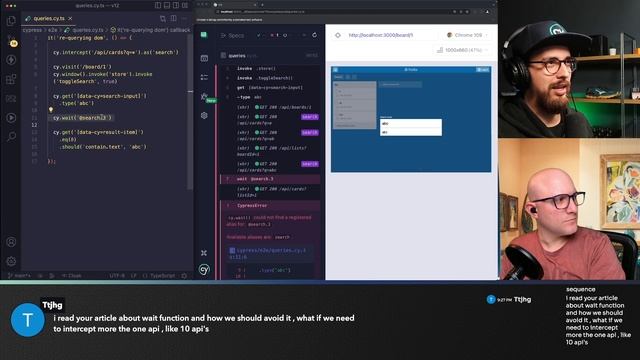Click the cypress breadcrumb segment
640x360 pixels.
tap(32, 30)
